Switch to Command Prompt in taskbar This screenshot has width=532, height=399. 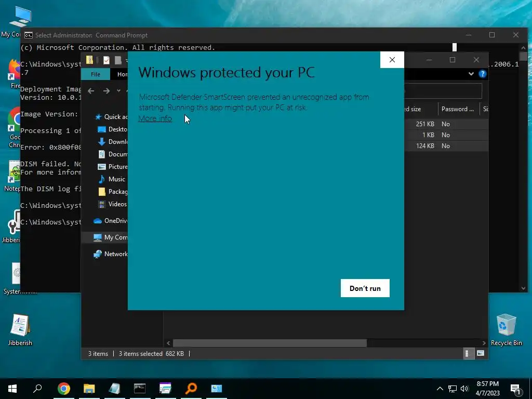point(140,389)
